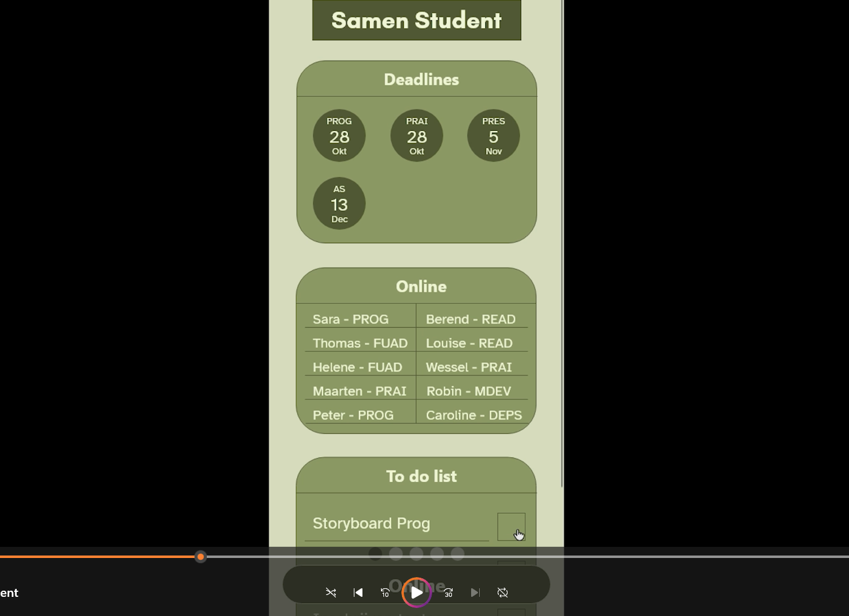Skip to next track

[475, 593]
